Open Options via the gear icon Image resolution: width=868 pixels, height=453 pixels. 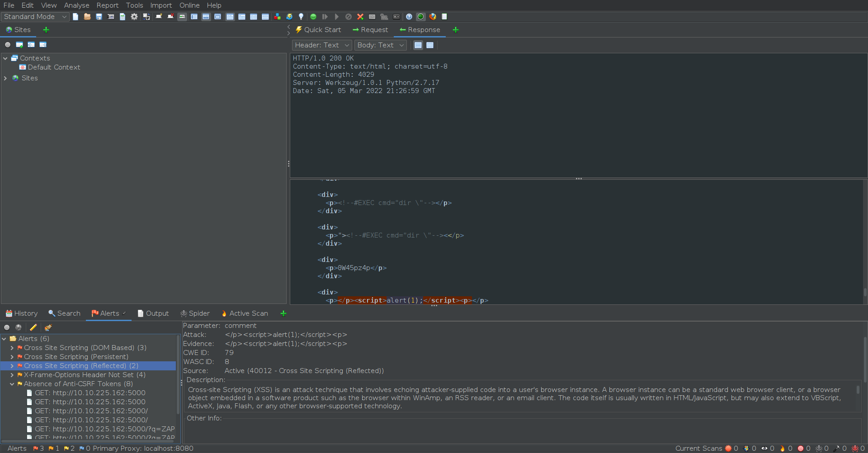pyautogui.click(x=134, y=17)
